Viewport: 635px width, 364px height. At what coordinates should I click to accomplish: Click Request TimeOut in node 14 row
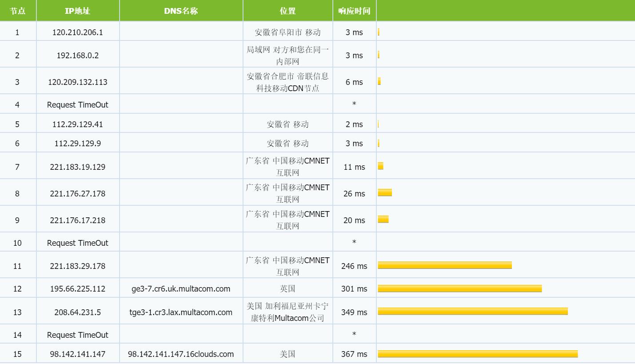tap(78, 335)
